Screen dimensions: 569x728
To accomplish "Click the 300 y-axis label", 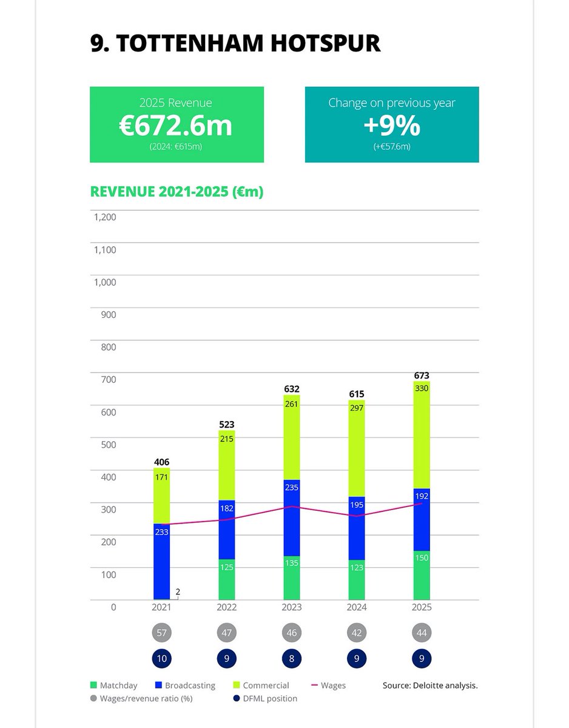I will click(108, 510).
